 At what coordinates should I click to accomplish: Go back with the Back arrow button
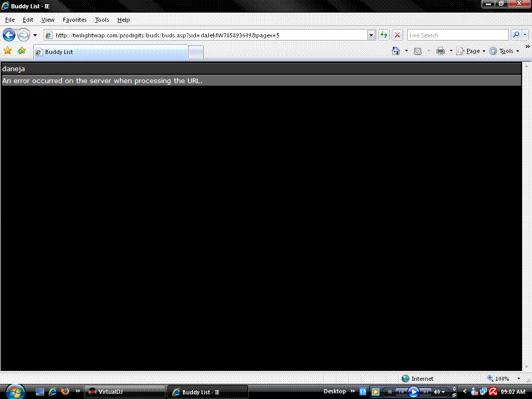coord(9,35)
